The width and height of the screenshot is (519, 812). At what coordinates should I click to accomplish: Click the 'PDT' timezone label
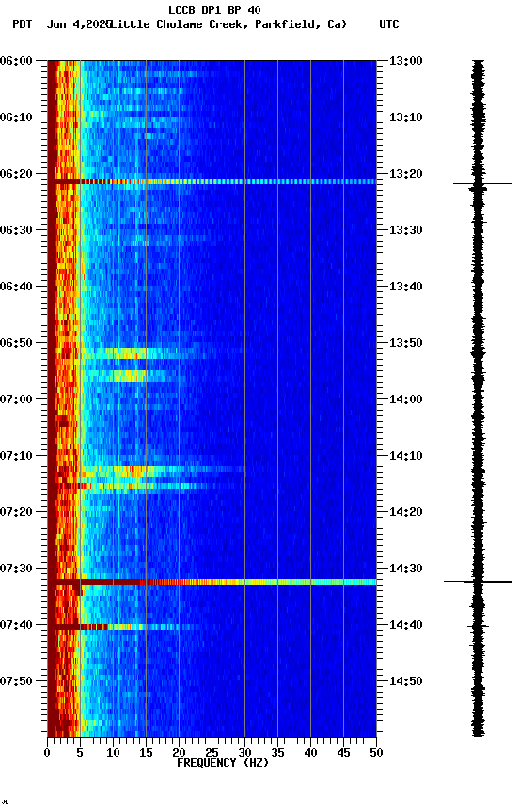click(23, 24)
